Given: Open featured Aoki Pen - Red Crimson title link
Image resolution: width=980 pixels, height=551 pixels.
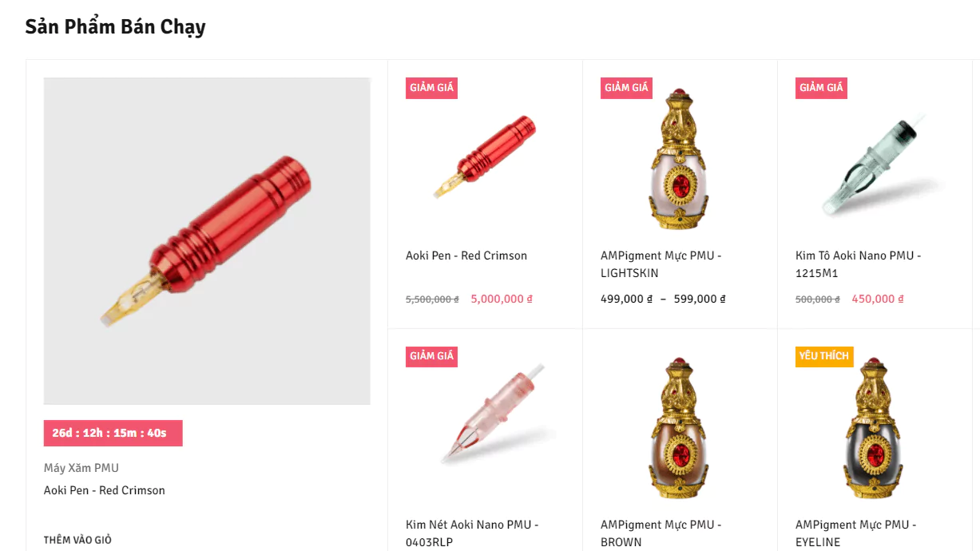Looking at the screenshot, I should coord(105,490).
